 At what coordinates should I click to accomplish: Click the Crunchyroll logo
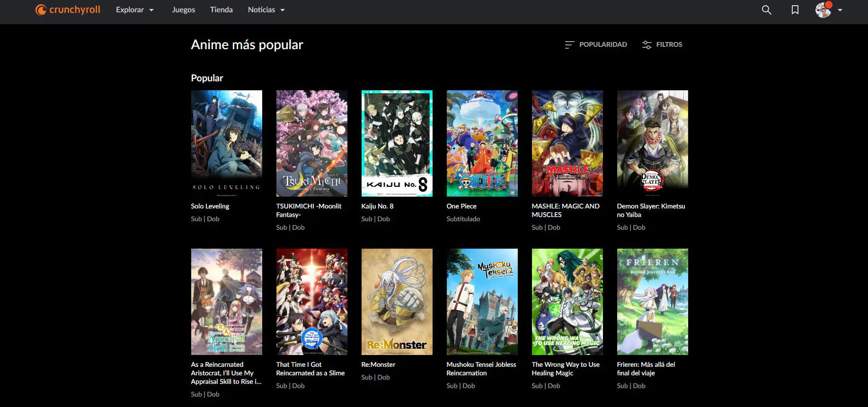(68, 10)
